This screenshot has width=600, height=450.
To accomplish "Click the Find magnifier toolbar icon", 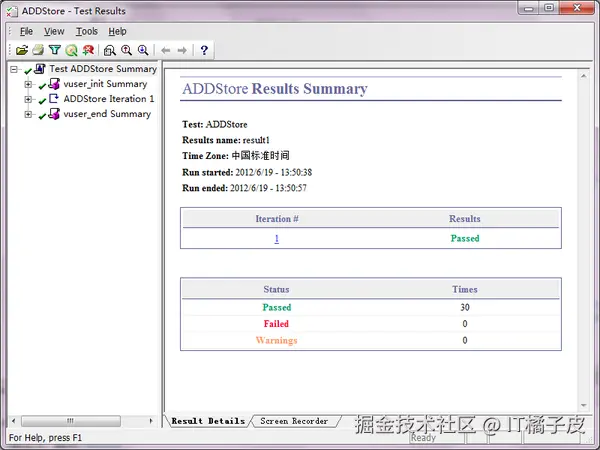I will click(x=72, y=50).
